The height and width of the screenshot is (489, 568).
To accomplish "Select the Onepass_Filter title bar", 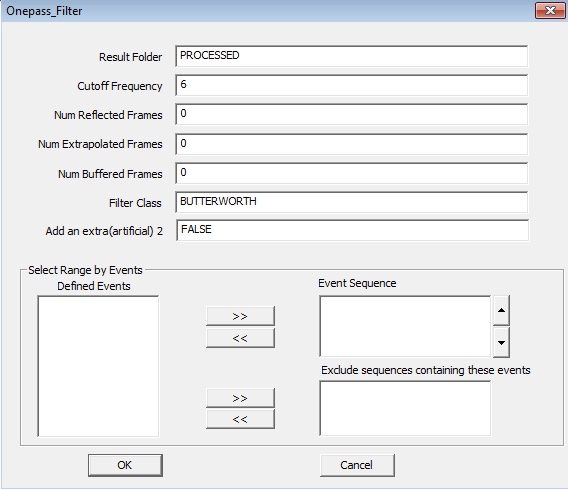I will (x=268, y=11).
